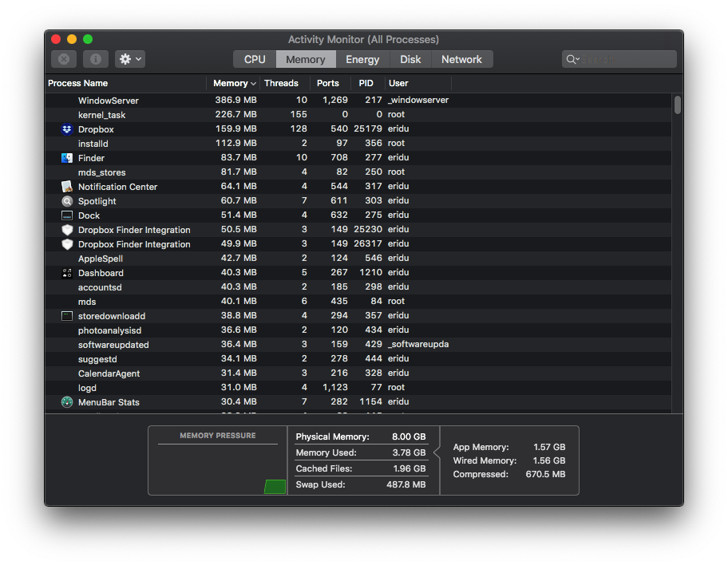Click App Memory 1.57 GB value

[x=549, y=447]
